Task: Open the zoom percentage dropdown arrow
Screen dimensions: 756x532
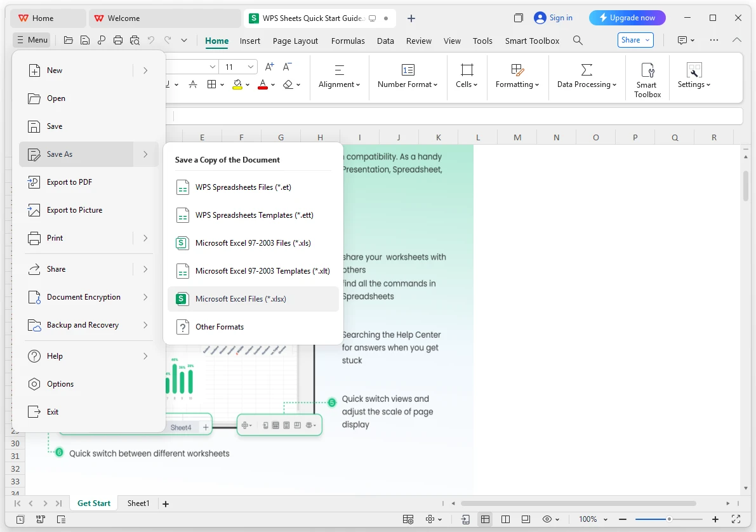Action: pyautogui.click(x=605, y=519)
